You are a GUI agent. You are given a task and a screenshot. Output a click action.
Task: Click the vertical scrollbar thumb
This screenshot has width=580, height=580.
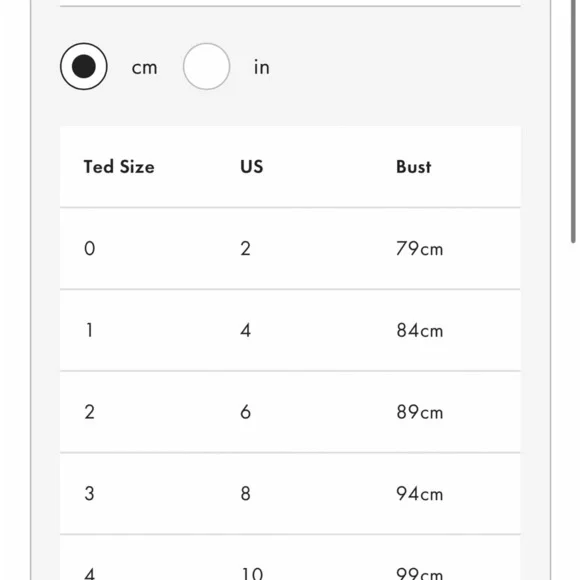pos(573,121)
